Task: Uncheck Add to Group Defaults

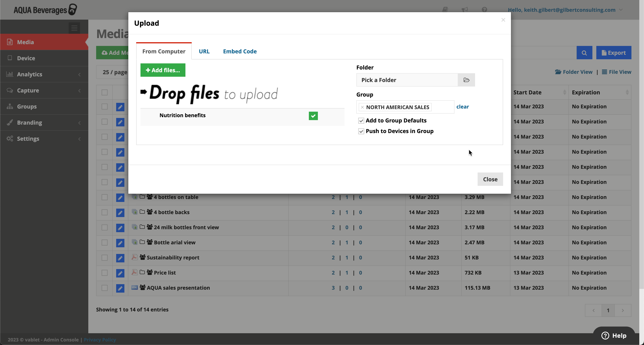Action: [361, 121]
